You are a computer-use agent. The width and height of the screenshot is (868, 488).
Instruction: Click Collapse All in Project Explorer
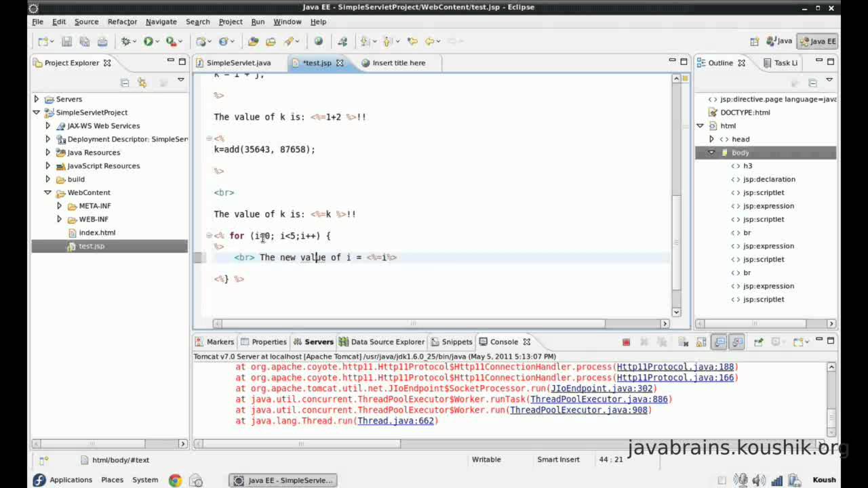pyautogui.click(x=125, y=83)
